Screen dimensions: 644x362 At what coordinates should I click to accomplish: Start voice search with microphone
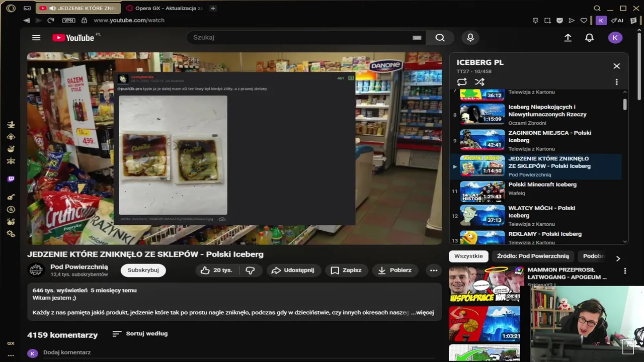coord(470,38)
